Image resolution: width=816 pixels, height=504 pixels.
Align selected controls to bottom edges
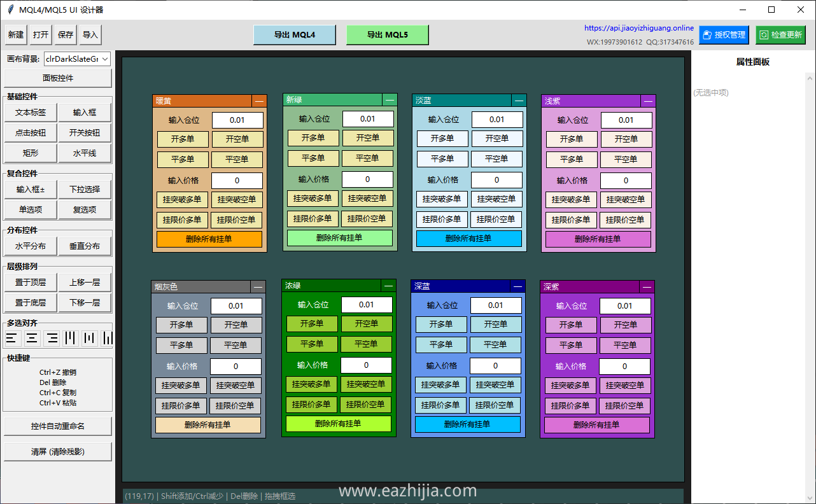pyautogui.click(x=108, y=338)
